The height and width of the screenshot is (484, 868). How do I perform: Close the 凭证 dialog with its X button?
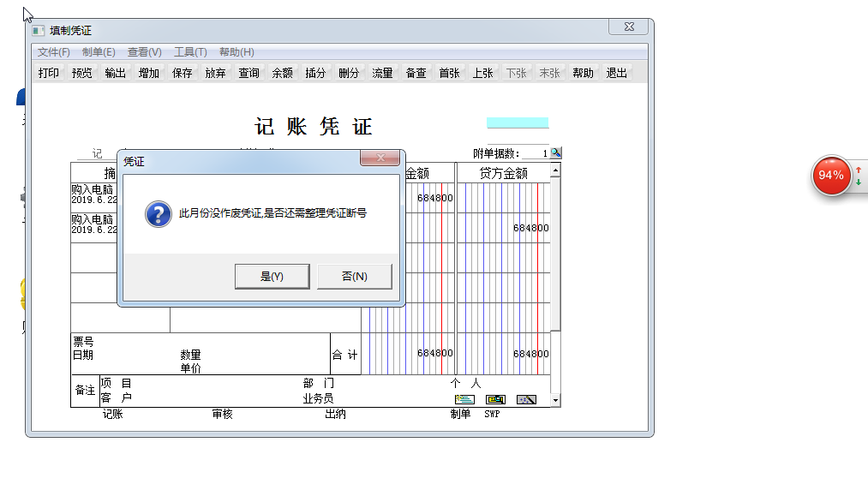(380, 158)
